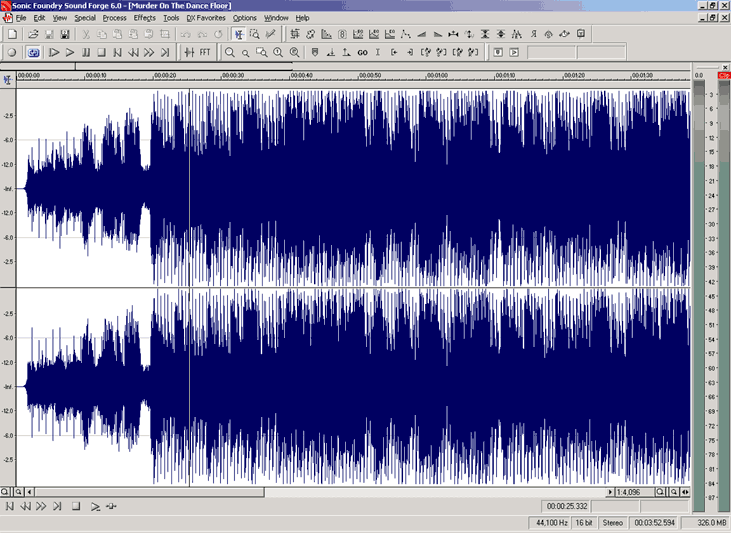Open the Effects menu

click(x=145, y=18)
